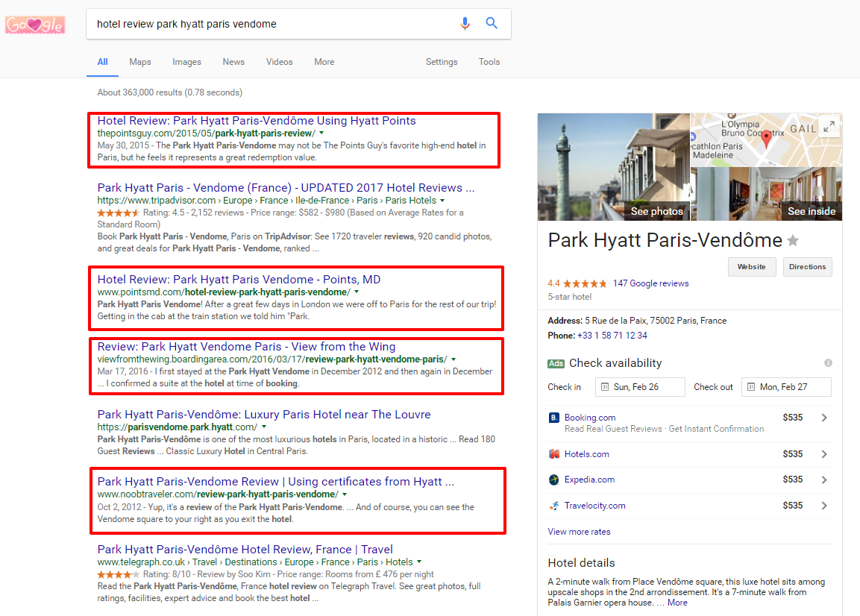
Task: Expand Hotels.com rate chevron
Action: coord(823,454)
